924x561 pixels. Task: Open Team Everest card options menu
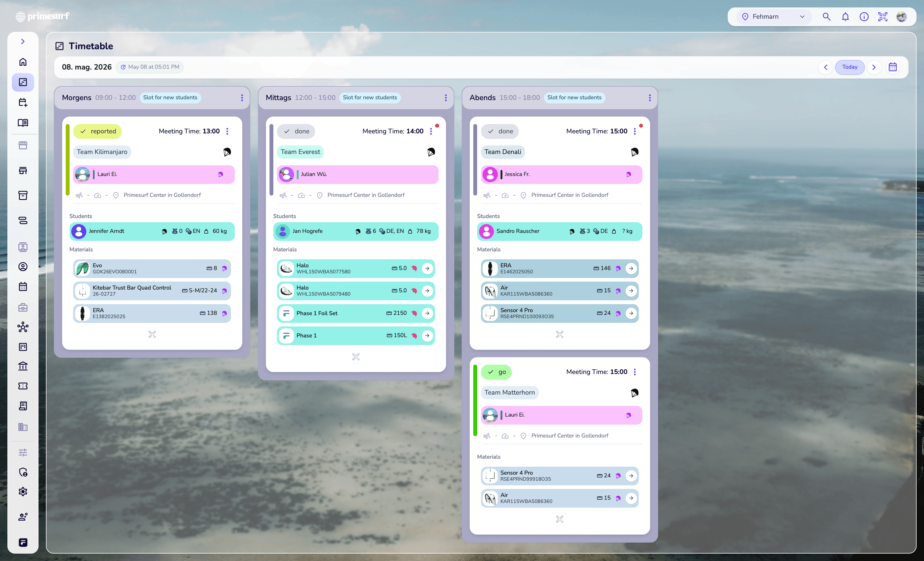tap(431, 131)
